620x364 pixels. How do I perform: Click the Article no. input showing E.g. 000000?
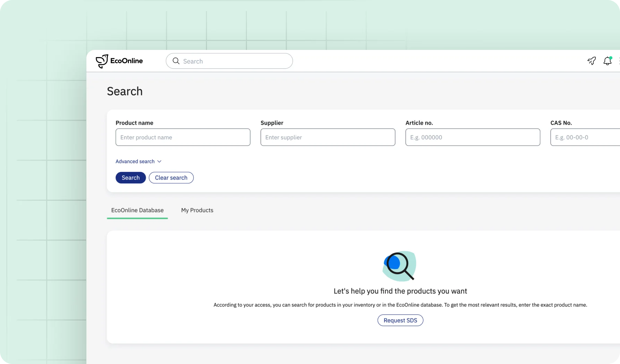click(472, 137)
